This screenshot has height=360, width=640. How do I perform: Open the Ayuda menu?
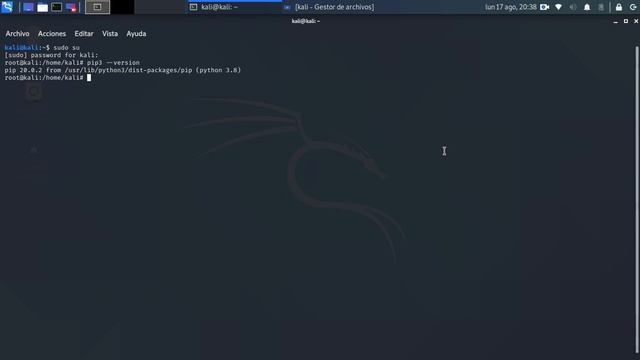pyautogui.click(x=136, y=34)
